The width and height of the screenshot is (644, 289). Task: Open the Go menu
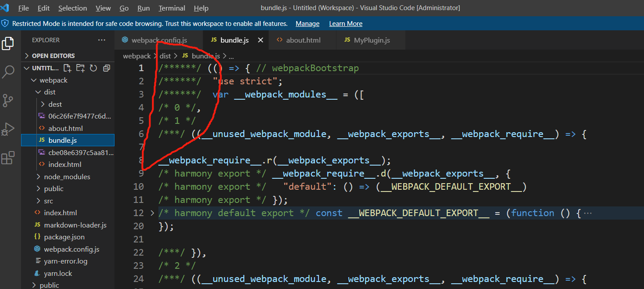pyautogui.click(x=124, y=8)
